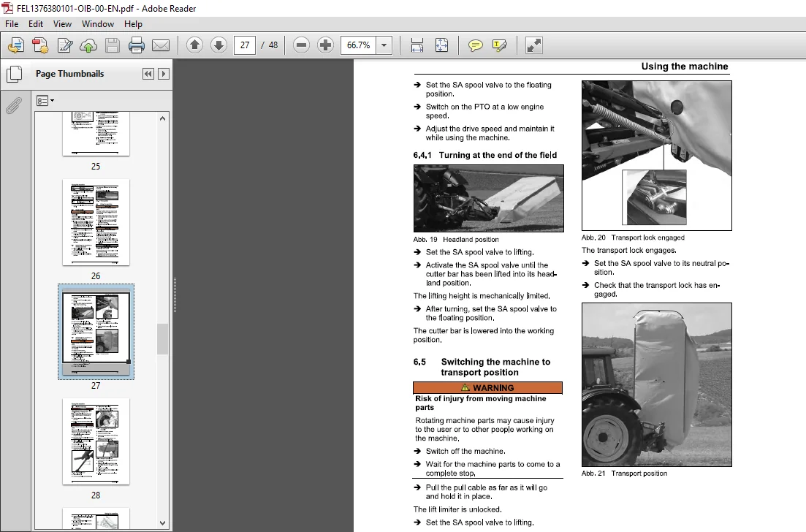Click the "/ 48" total pages label

click(x=270, y=45)
